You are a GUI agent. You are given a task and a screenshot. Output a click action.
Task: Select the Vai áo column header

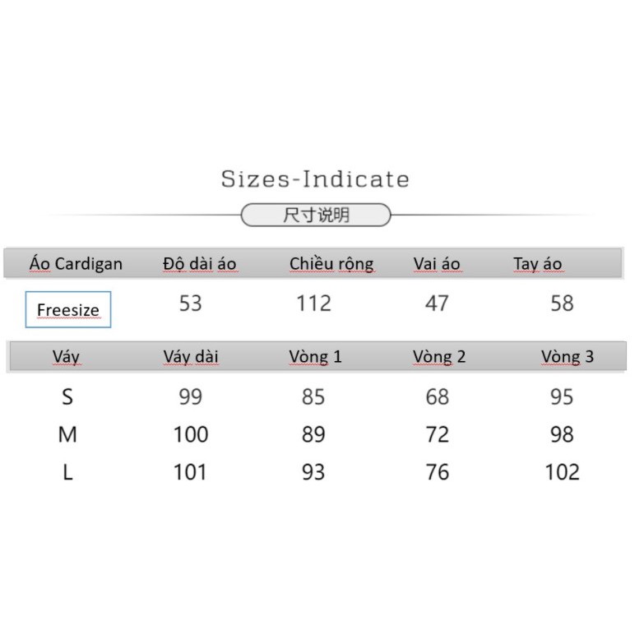pos(437,264)
